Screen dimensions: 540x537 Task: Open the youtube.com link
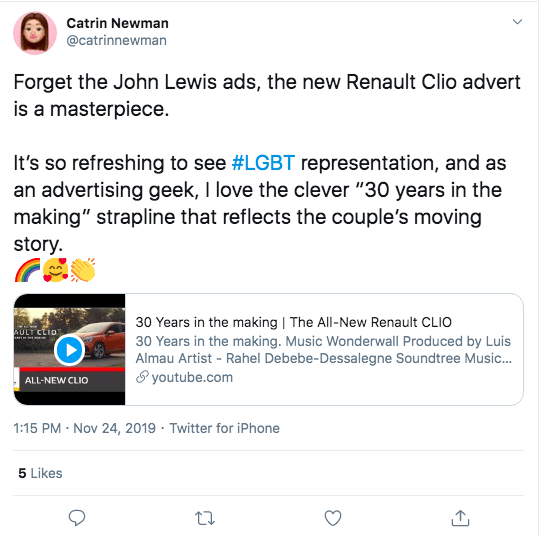click(x=192, y=378)
